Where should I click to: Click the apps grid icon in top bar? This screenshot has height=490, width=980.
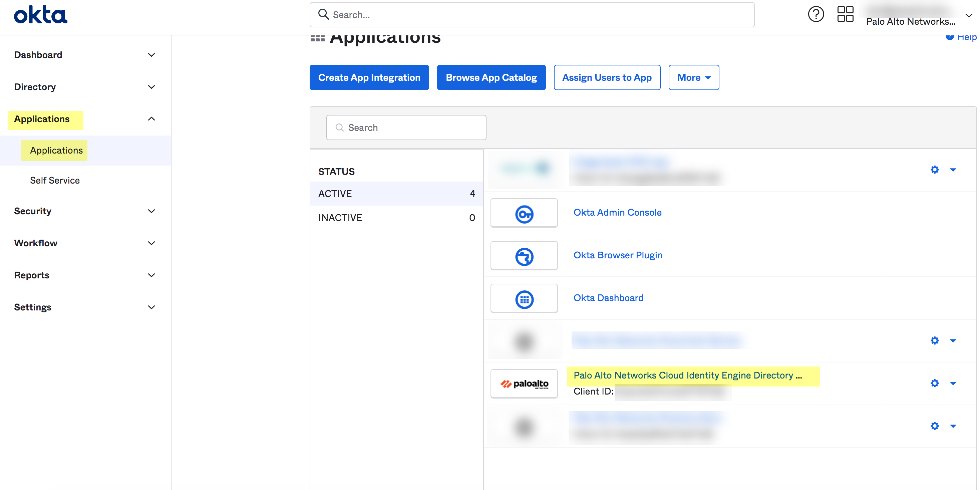(845, 14)
